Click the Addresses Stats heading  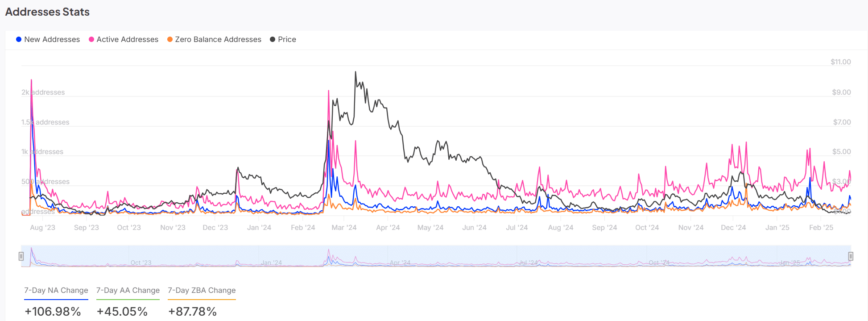[47, 12]
